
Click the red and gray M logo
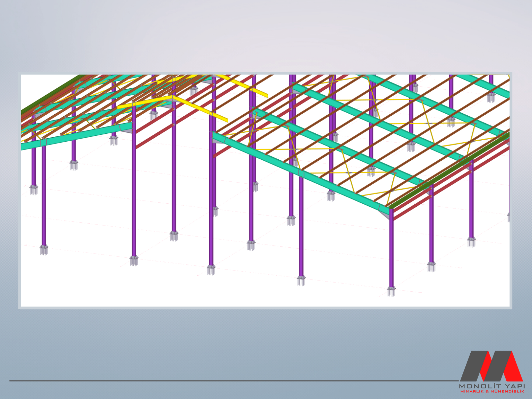pyautogui.click(x=491, y=366)
